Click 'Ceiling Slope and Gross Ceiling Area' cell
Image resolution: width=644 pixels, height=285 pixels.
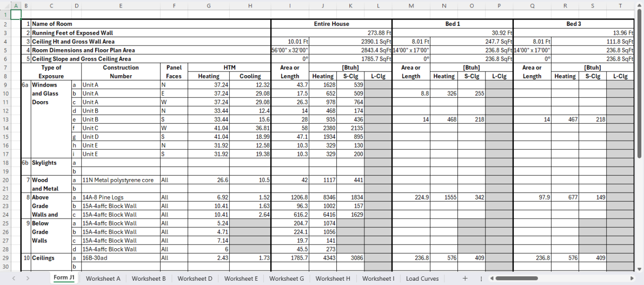point(151,59)
